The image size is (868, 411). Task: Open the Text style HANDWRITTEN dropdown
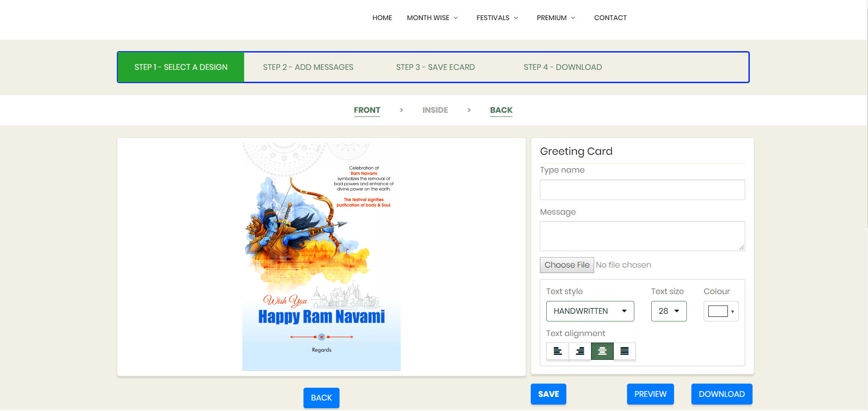click(x=590, y=311)
